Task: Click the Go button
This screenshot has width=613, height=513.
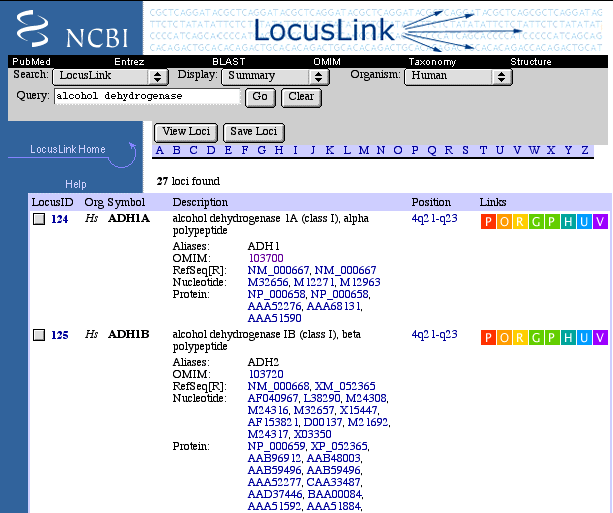Action: [260, 97]
